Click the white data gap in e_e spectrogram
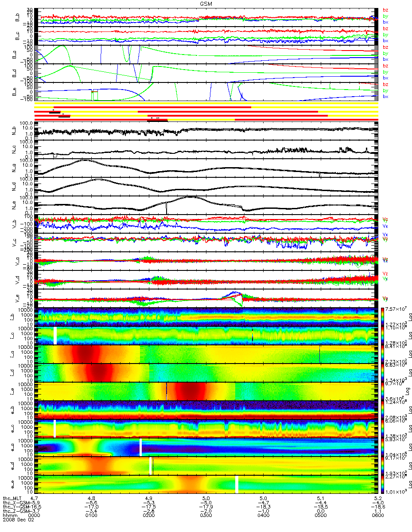The width and height of the screenshot is (412, 532). click(x=237, y=485)
